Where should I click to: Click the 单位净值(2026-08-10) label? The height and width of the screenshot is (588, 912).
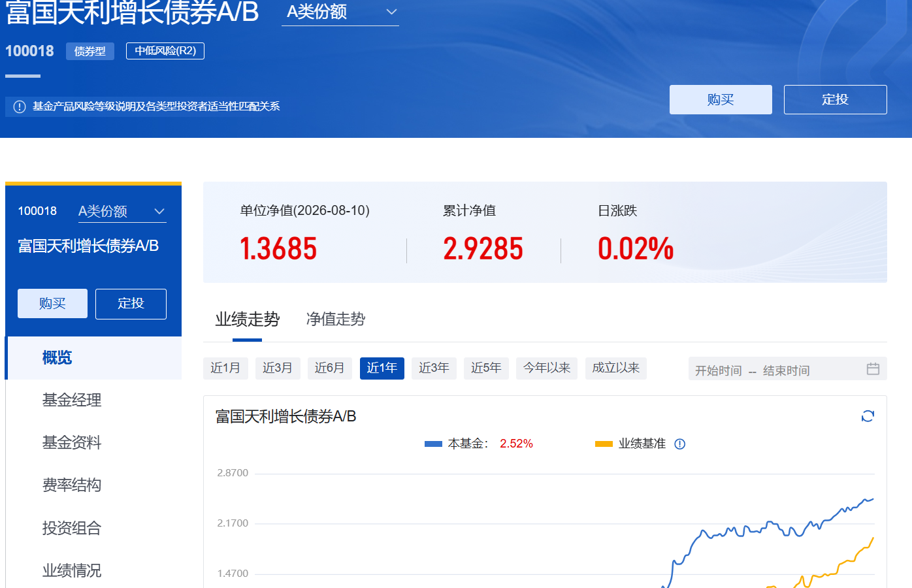(305, 211)
